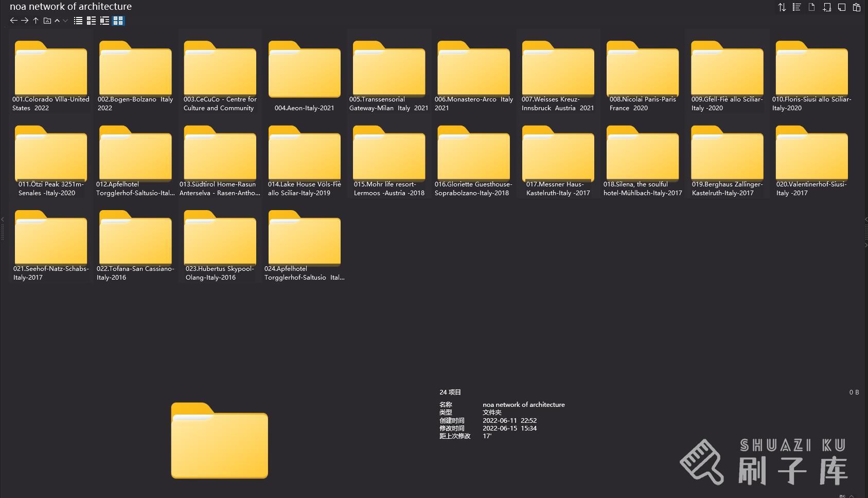Click the paste clipboard icon

(857, 7)
